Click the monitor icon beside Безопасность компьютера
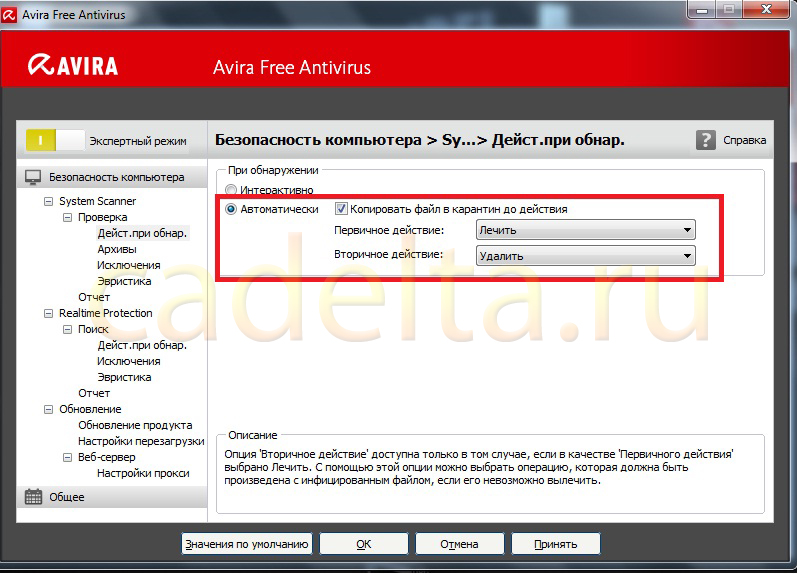 click(x=33, y=177)
